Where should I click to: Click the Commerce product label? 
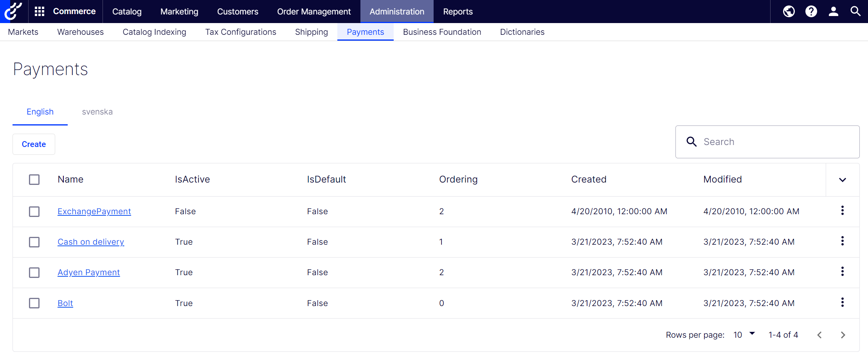point(74,11)
